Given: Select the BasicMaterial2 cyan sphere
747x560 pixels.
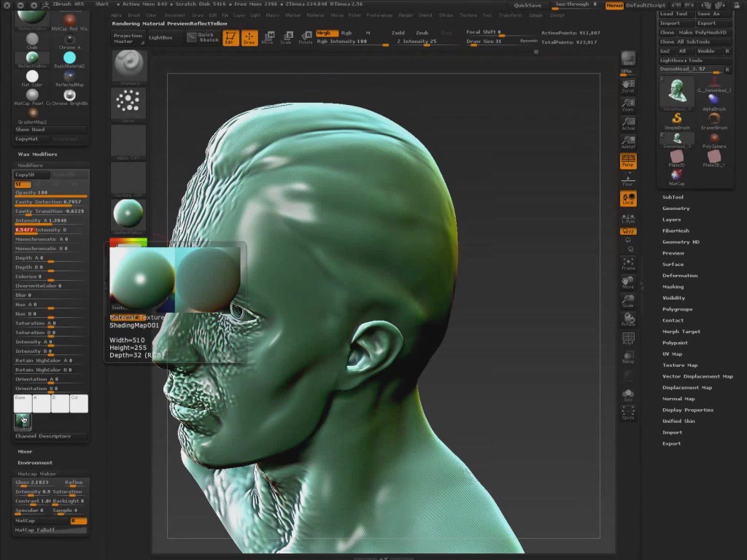Looking at the screenshot, I should (69, 60).
